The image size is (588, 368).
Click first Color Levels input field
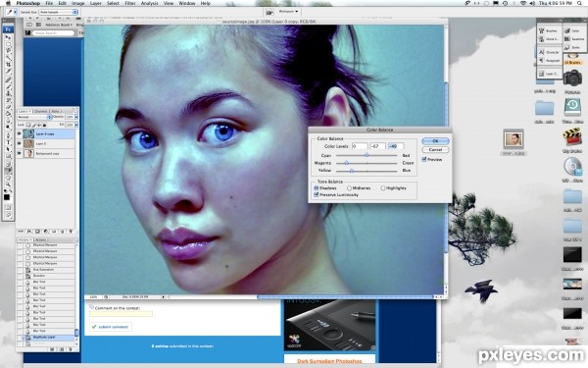click(x=360, y=146)
